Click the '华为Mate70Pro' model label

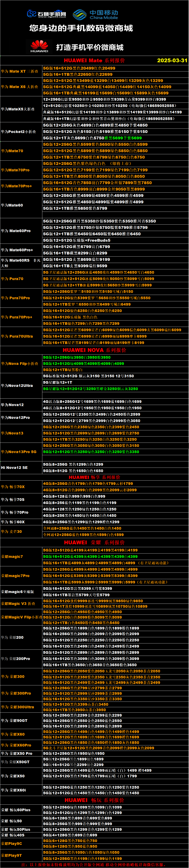click(x=15, y=170)
